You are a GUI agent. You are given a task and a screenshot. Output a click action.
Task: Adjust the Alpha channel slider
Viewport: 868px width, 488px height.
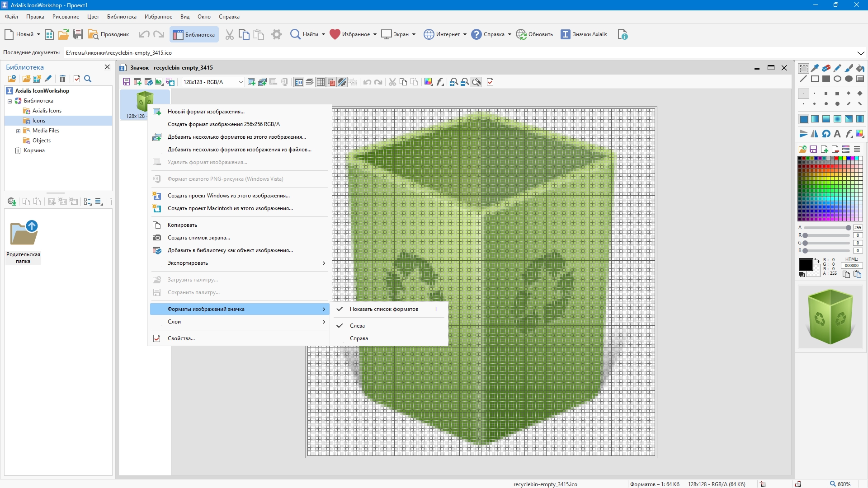pyautogui.click(x=848, y=228)
